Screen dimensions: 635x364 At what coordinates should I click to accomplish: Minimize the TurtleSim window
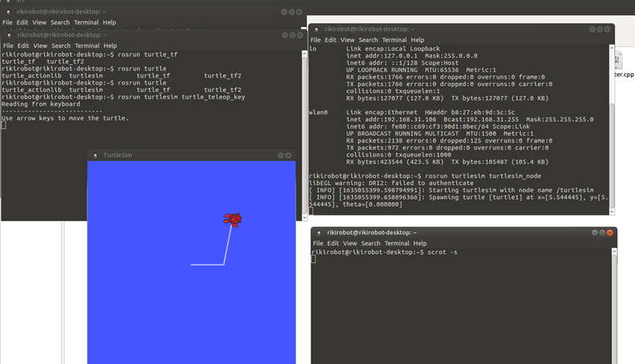pyautogui.click(x=280, y=155)
